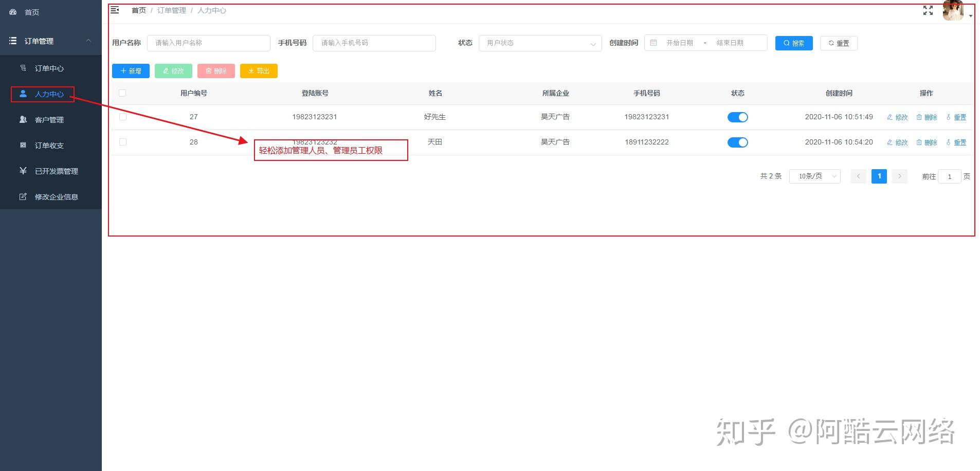This screenshot has height=471, width=980.
Task: Select 人力中心 in the sidebar menu
Action: pos(49,94)
